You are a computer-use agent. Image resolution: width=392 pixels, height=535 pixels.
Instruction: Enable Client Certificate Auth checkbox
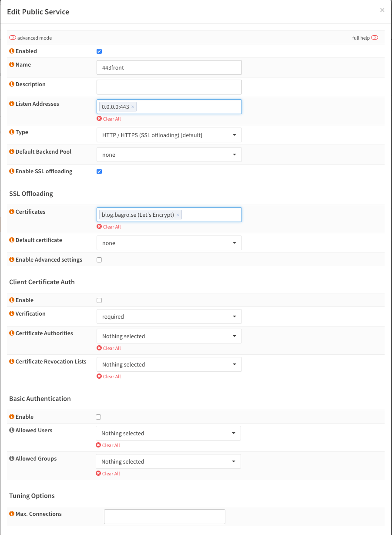click(99, 300)
